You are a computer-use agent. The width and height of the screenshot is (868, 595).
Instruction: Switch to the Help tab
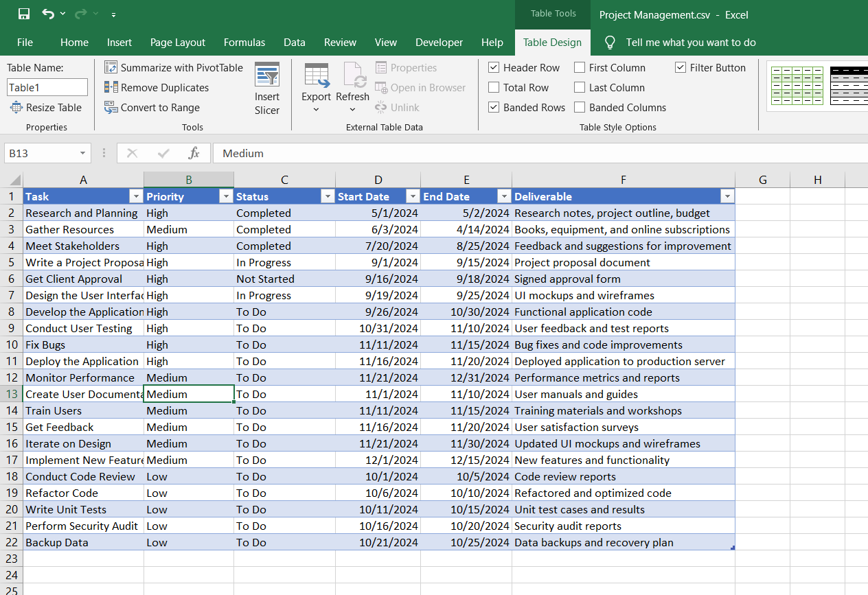point(492,42)
